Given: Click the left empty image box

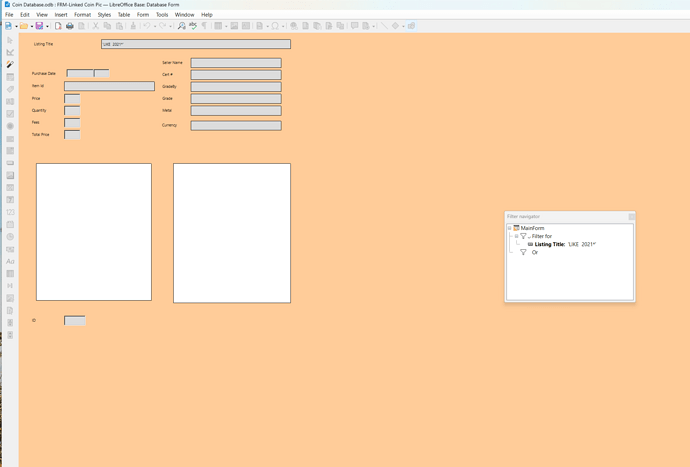Looking at the screenshot, I should point(94,232).
